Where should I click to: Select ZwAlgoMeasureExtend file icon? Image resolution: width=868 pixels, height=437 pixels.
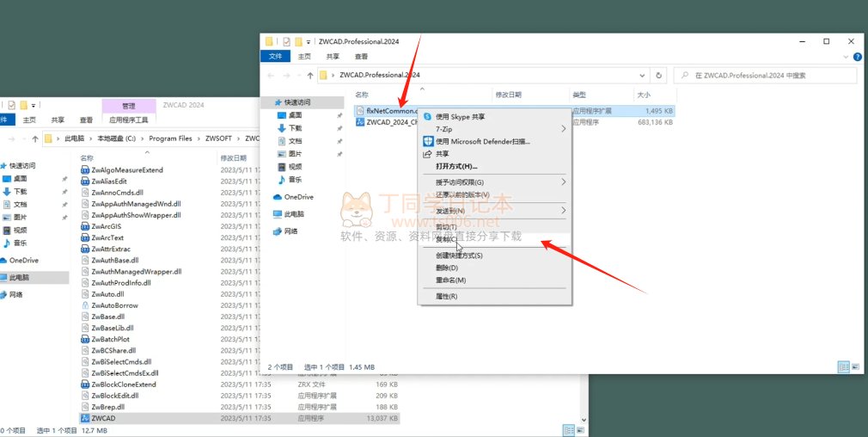85,170
